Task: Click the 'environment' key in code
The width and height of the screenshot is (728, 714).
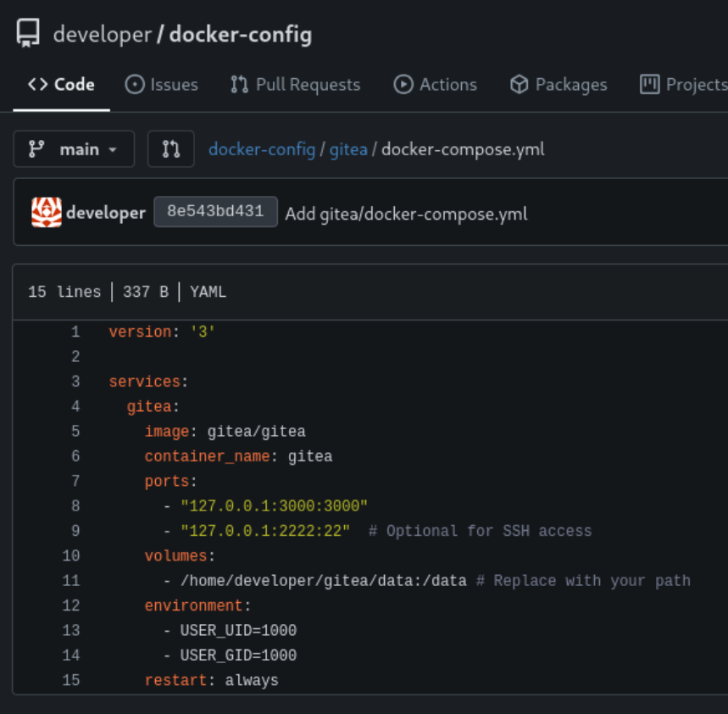Action: pos(193,605)
